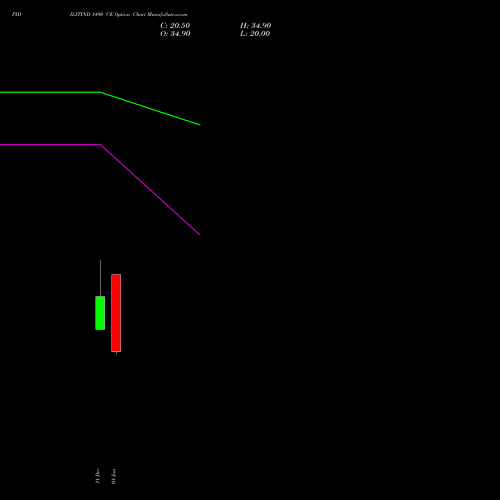500x500 pixels.
Task: Click the close value 'C: 20.50'
Action: [175, 26]
